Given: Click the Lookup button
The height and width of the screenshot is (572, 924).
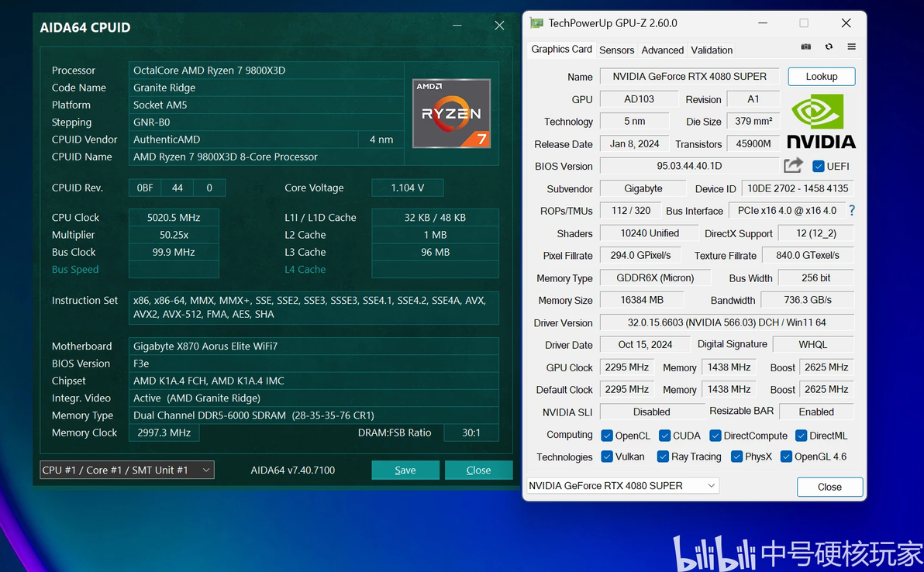Looking at the screenshot, I should [822, 77].
